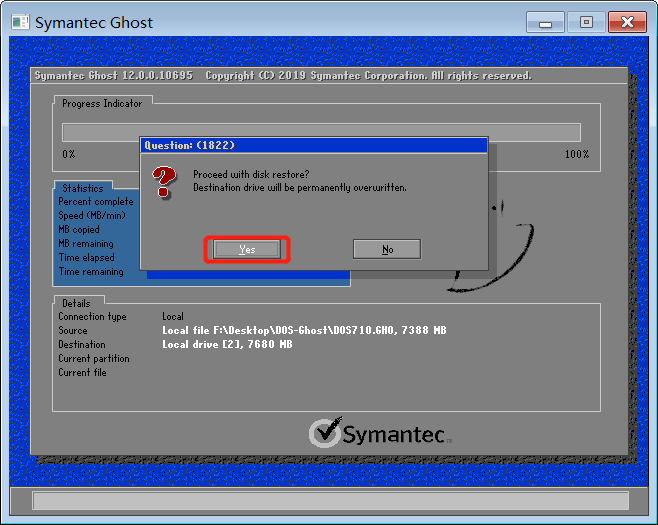This screenshot has width=658, height=525.
Task: Click the Symantec Ghost version copyright header
Action: pyautogui.click(x=283, y=76)
